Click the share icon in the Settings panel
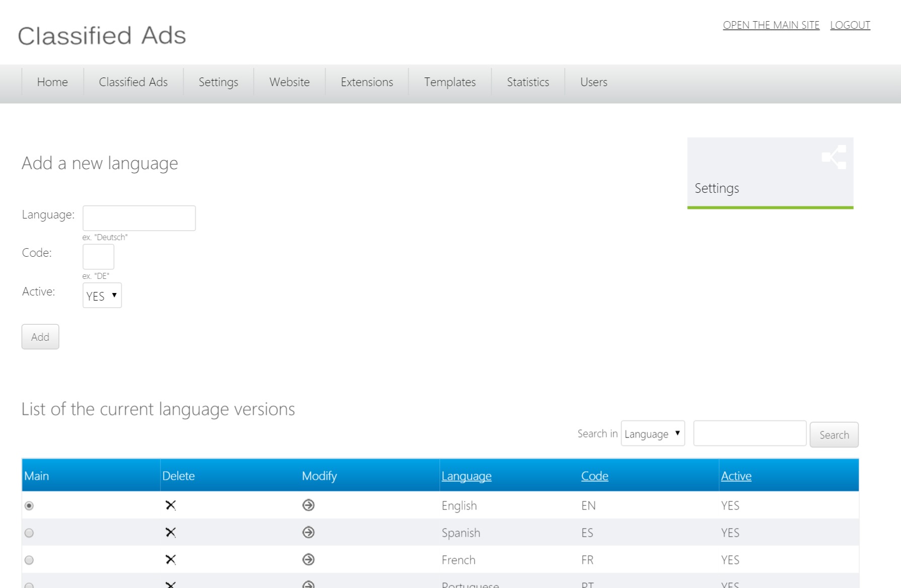Screen dimensions: 901x588 coord(834,157)
